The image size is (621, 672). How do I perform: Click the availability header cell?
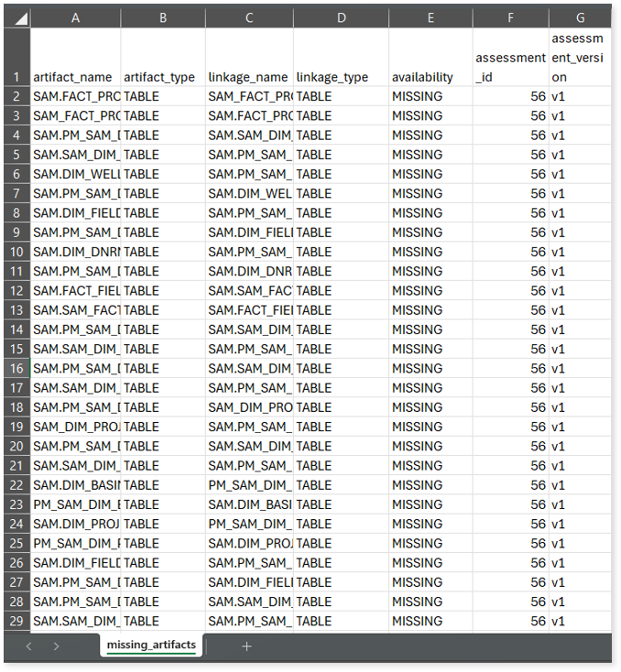click(430, 77)
